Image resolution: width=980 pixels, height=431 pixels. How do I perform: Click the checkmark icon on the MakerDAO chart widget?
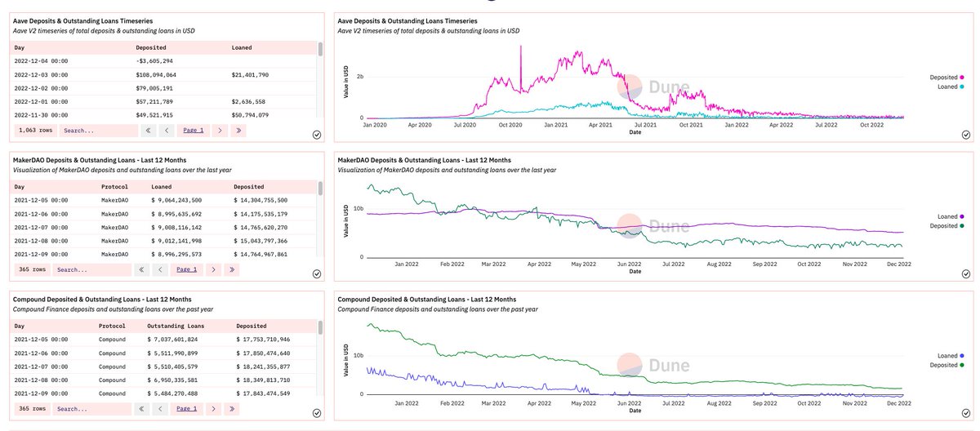[x=966, y=274]
